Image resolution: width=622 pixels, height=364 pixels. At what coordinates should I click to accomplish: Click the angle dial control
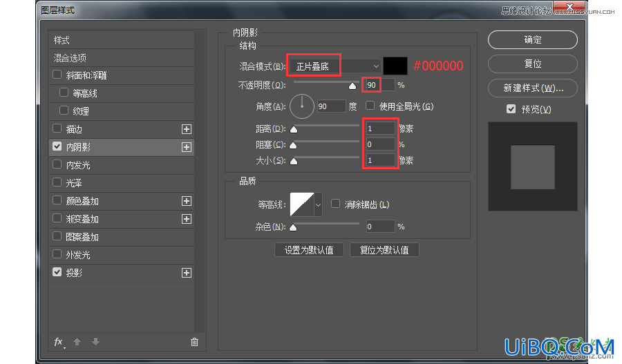coord(302,106)
